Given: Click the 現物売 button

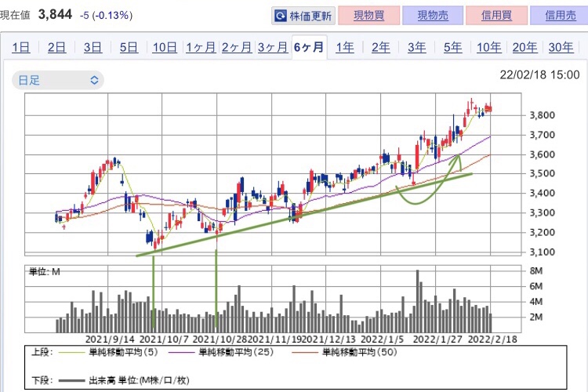Looking at the screenshot, I should [x=433, y=16].
